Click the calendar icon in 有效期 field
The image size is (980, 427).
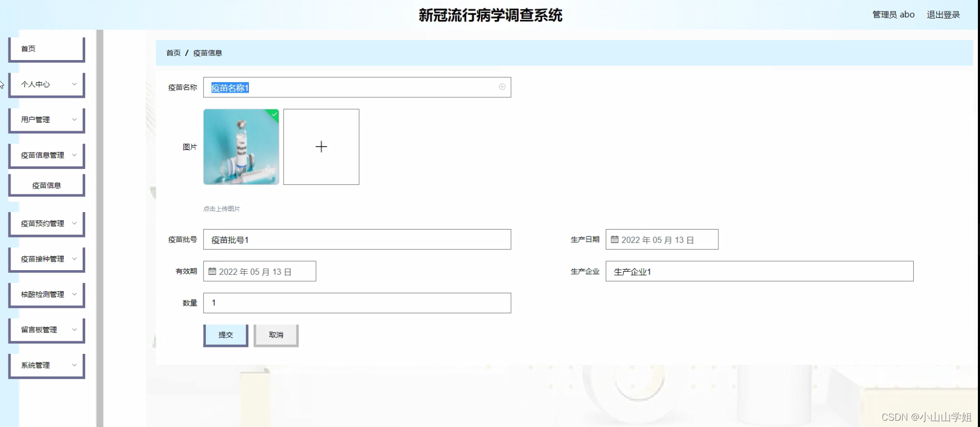pos(212,272)
